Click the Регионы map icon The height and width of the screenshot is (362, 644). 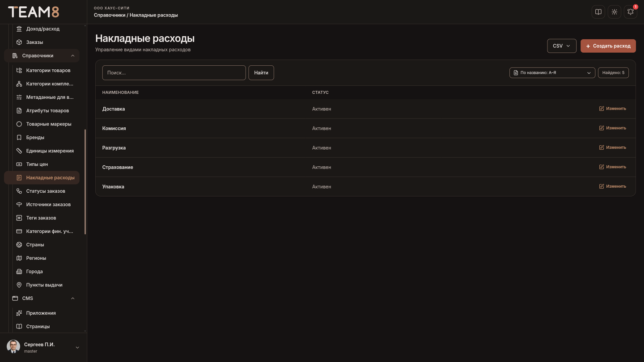click(x=19, y=258)
